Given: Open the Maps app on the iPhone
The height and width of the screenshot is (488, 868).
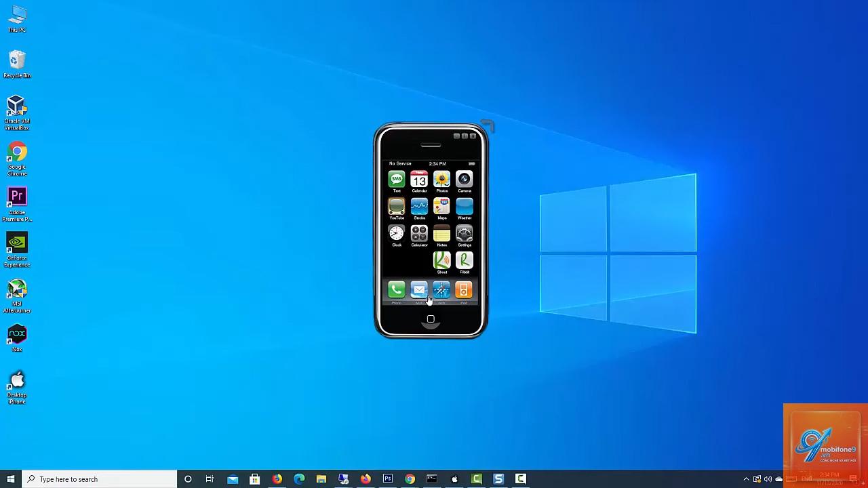Looking at the screenshot, I should pyautogui.click(x=441, y=207).
